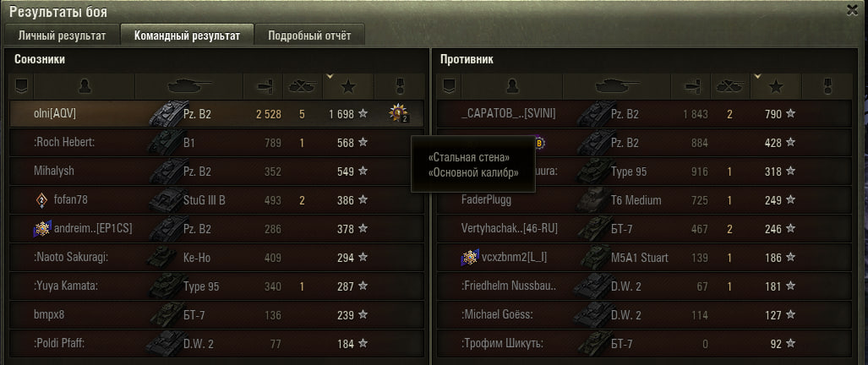The height and width of the screenshot is (365, 868).
Task: Switch to the Подробный отчёт tab
Action: click(309, 36)
